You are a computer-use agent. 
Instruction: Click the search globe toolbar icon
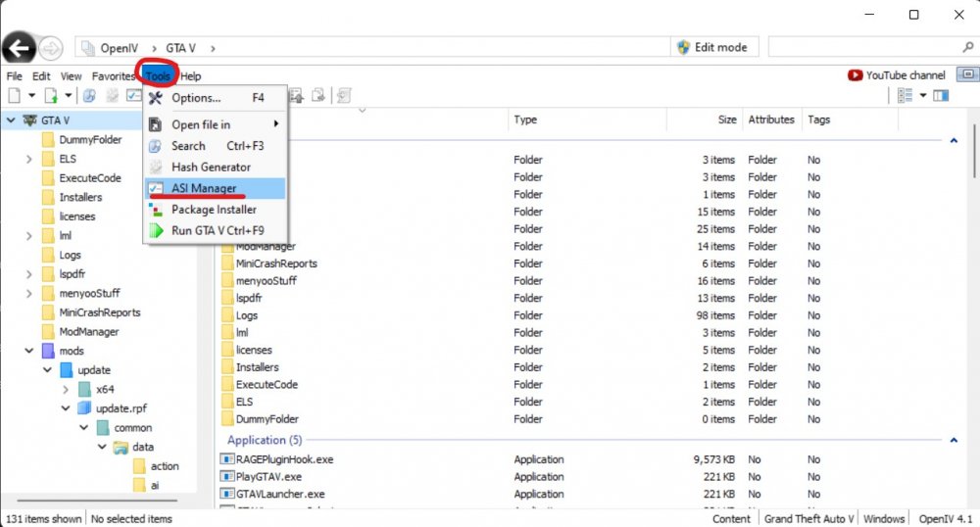point(89,96)
